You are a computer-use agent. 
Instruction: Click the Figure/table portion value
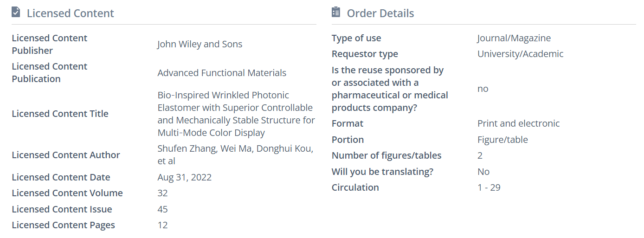[502, 140]
